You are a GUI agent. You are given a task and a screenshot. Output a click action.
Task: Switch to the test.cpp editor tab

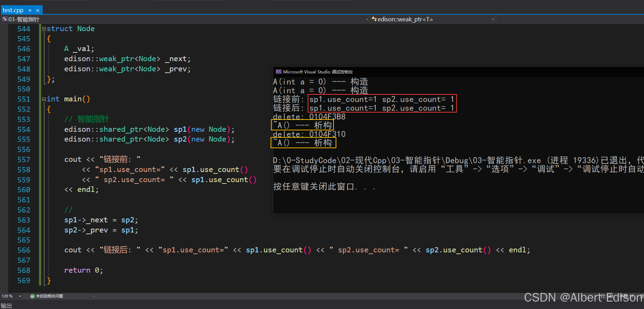pyautogui.click(x=13, y=10)
